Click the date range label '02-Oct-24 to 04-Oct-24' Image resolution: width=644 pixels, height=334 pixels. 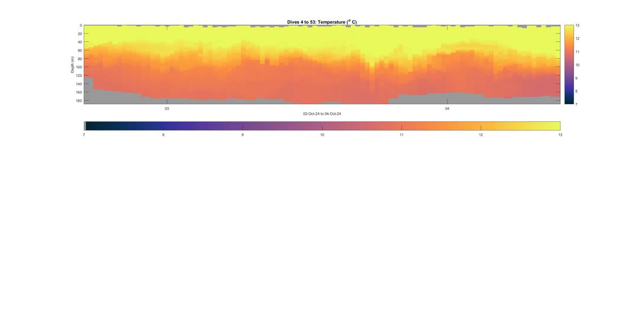(x=322, y=114)
